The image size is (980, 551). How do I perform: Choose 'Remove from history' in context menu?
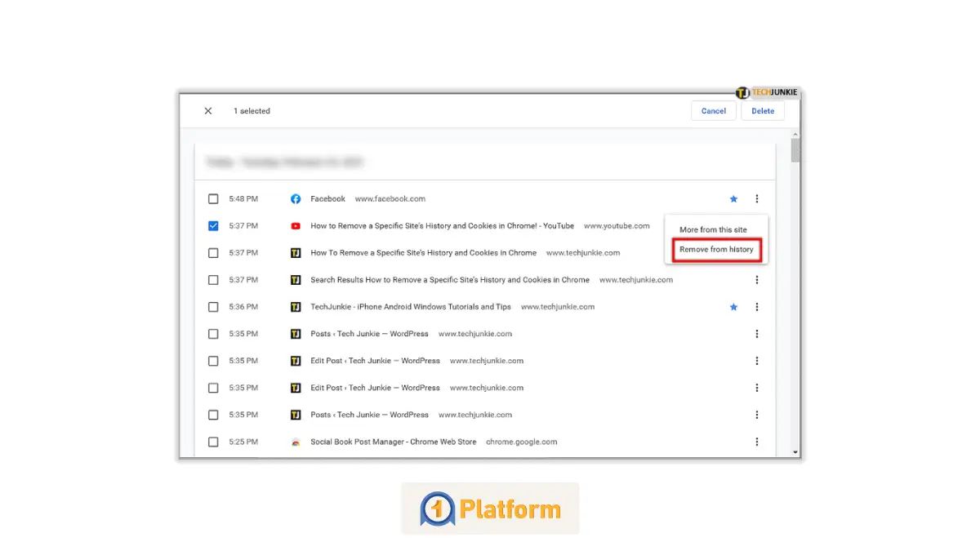(x=716, y=250)
